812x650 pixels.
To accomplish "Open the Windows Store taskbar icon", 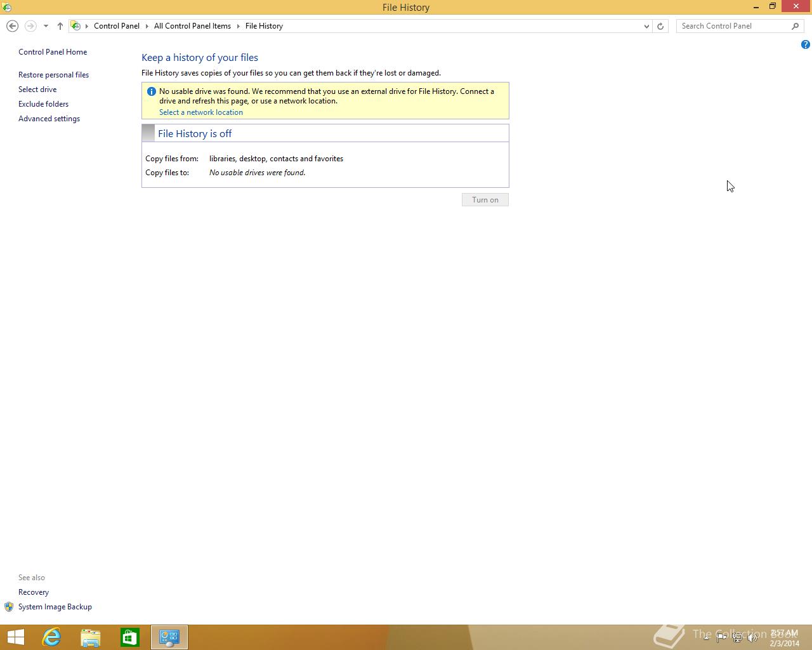I will 130,637.
